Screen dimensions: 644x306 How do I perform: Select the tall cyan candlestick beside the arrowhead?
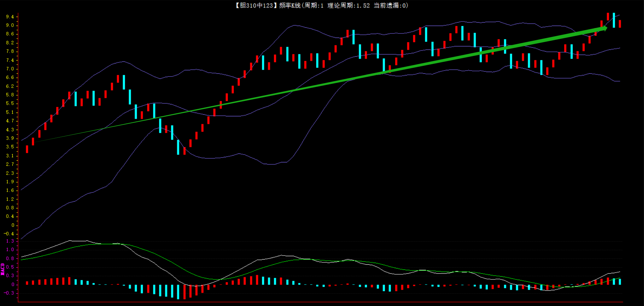[x=614, y=20]
